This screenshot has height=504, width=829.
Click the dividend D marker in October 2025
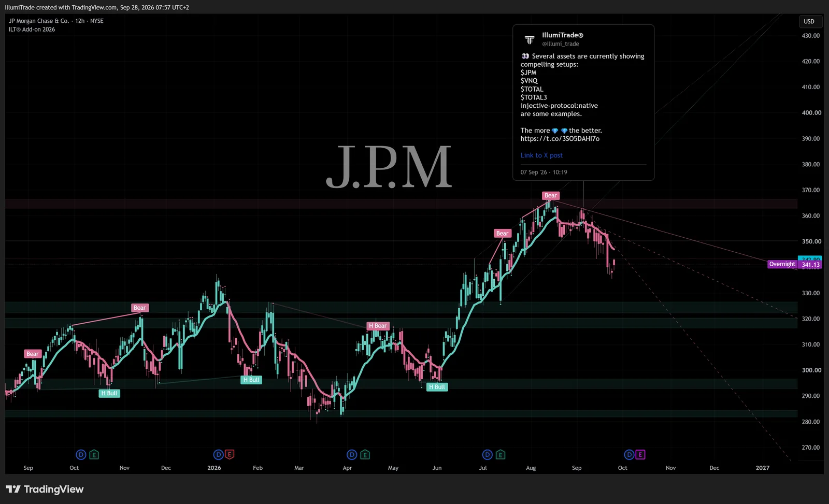point(81,455)
